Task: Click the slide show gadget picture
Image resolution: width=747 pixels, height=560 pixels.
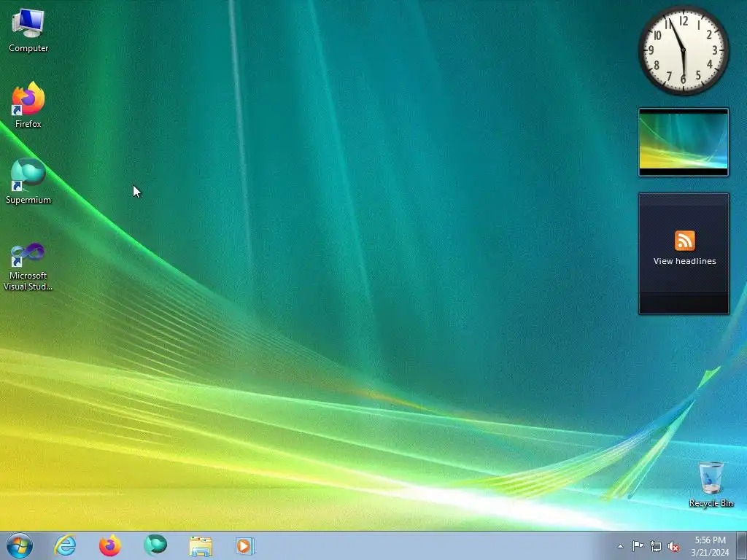Action: coord(684,142)
